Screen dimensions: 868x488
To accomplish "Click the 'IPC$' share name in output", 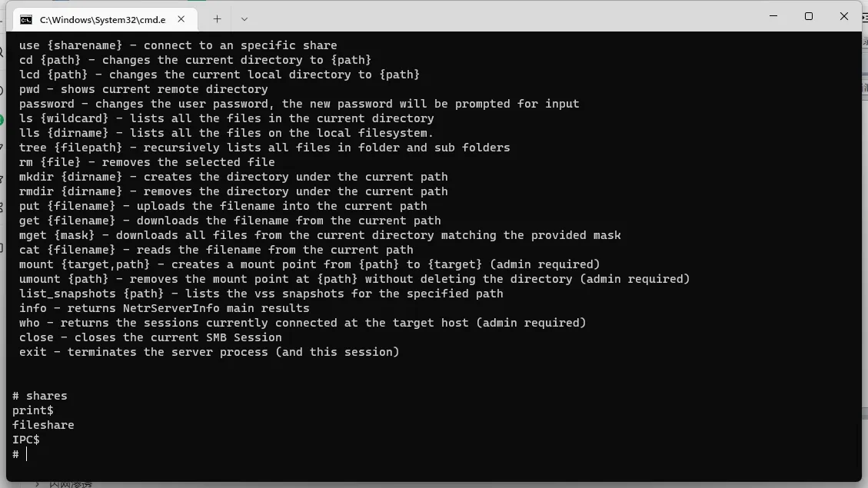I will (26, 440).
